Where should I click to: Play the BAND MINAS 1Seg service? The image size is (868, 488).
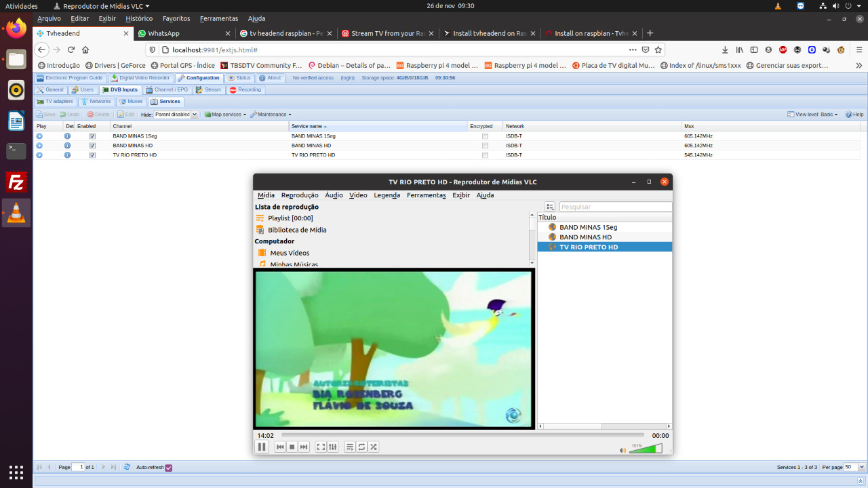point(39,136)
